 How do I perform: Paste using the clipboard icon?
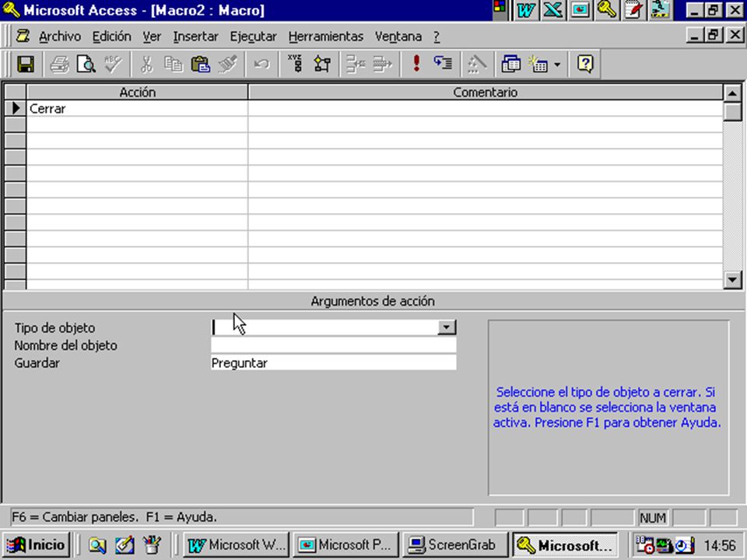pyautogui.click(x=201, y=64)
